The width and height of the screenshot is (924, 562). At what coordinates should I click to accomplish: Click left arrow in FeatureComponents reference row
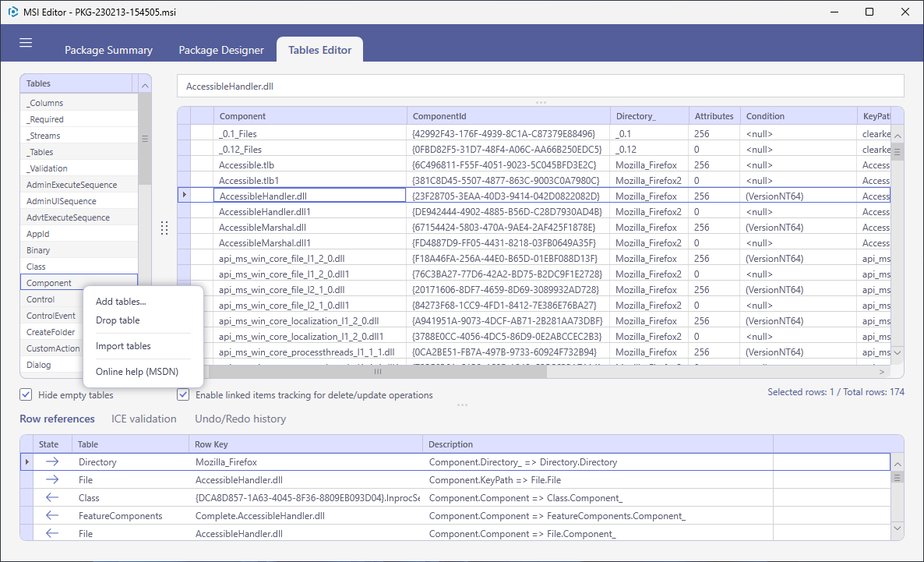(x=52, y=515)
